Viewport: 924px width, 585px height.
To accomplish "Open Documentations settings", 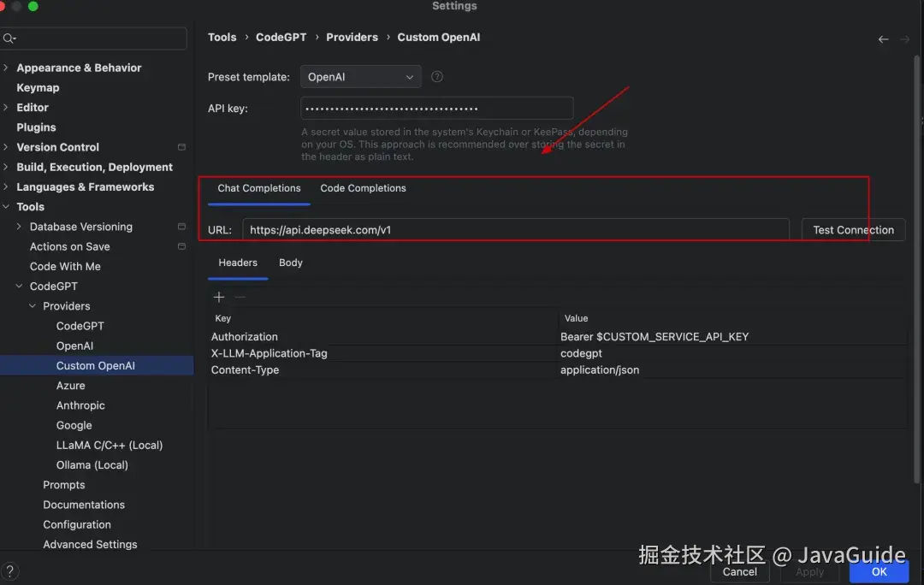I will click(84, 505).
